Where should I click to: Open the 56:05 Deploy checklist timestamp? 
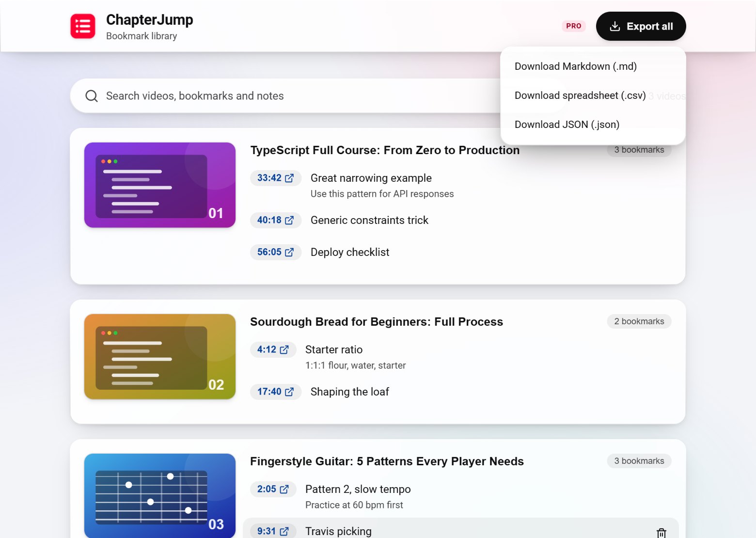pos(275,252)
